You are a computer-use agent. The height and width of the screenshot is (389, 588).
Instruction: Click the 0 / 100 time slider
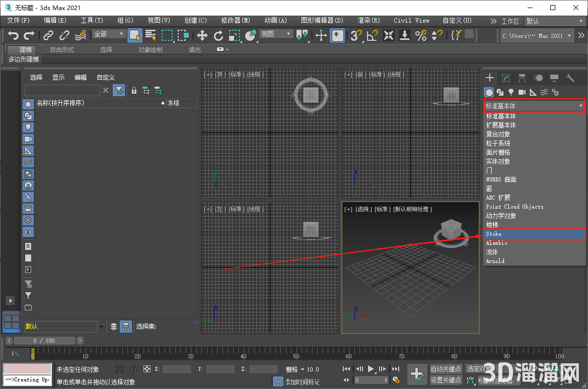pos(45,341)
